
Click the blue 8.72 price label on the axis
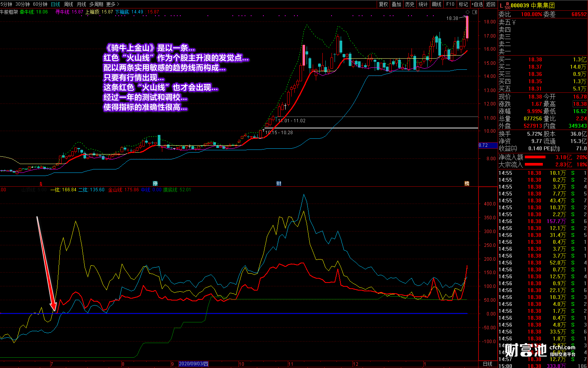pos(483,145)
